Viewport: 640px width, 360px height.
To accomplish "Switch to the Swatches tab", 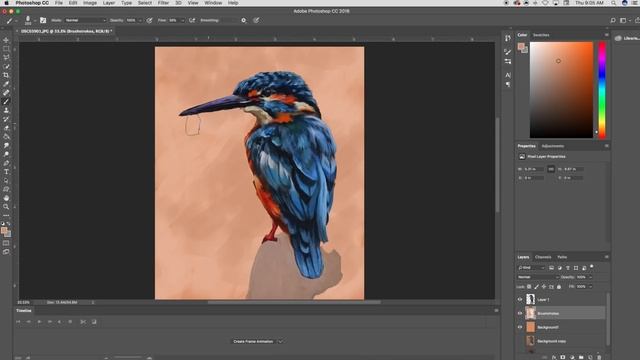I will point(541,35).
